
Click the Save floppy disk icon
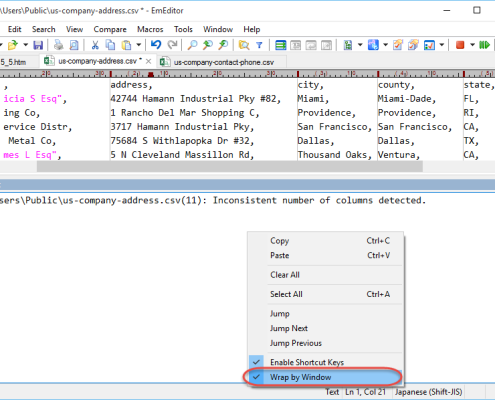click(38, 45)
